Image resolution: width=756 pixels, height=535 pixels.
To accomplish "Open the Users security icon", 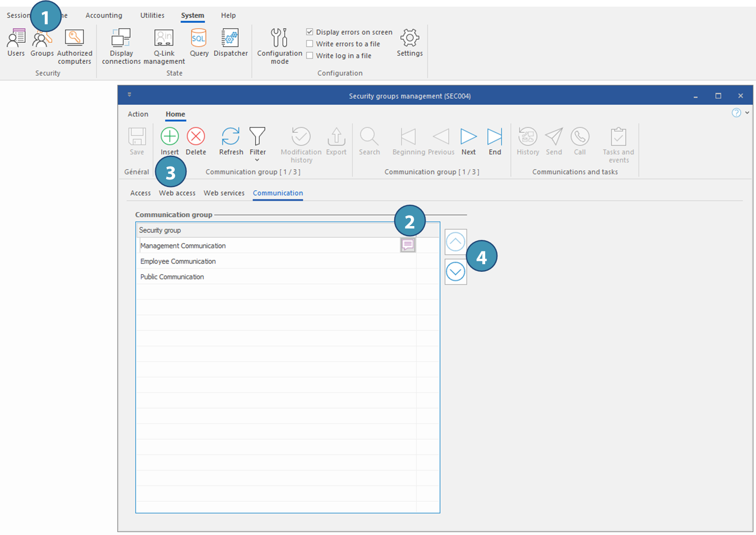I will point(16,42).
